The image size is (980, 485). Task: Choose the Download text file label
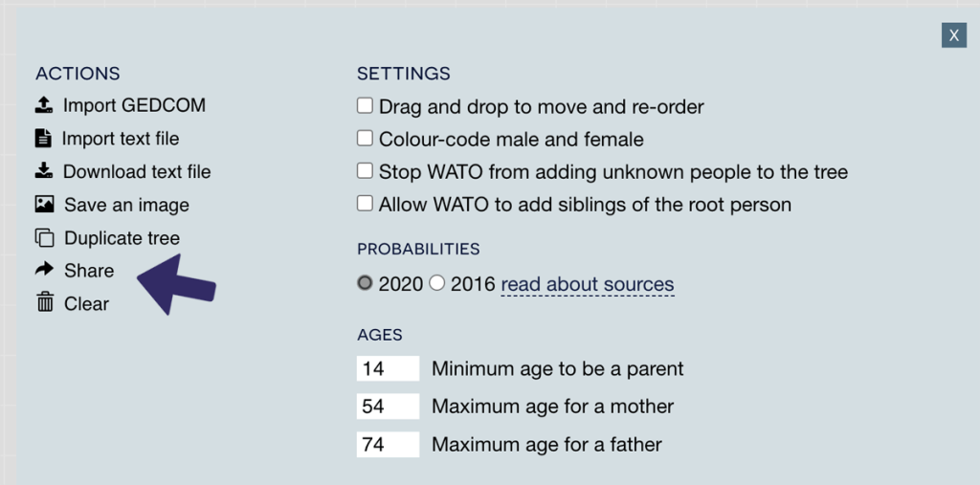(x=137, y=172)
